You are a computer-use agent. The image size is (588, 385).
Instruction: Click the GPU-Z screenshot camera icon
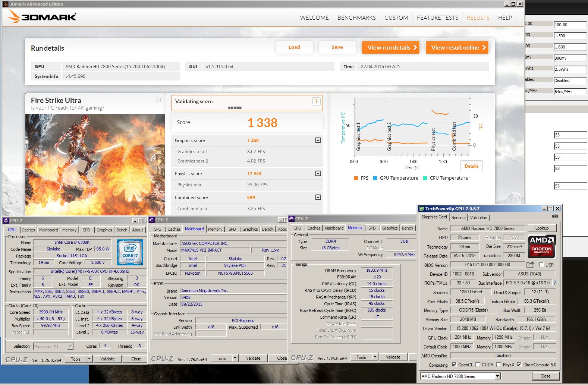pyautogui.click(x=555, y=216)
